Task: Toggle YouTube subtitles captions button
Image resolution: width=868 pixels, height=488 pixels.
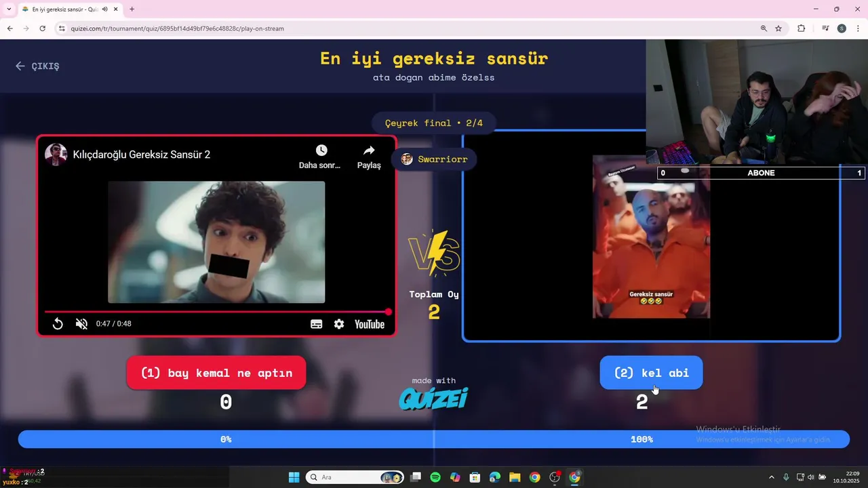Action: pyautogui.click(x=316, y=324)
